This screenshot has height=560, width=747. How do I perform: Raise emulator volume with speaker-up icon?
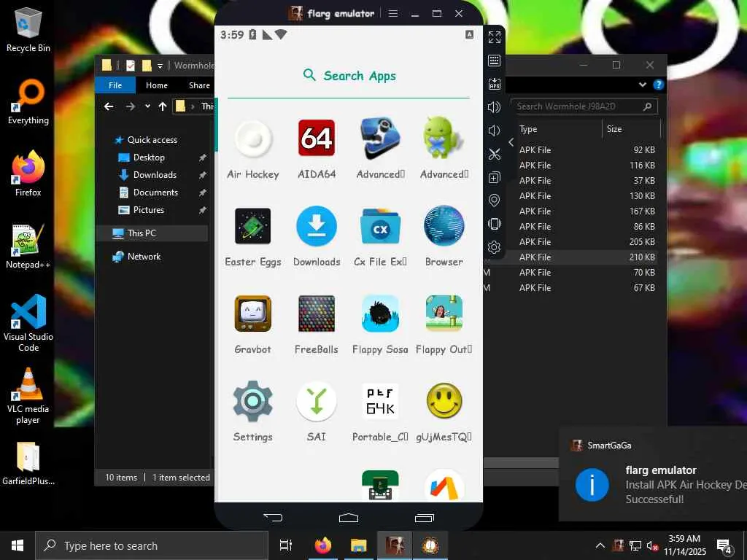click(x=495, y=107)
